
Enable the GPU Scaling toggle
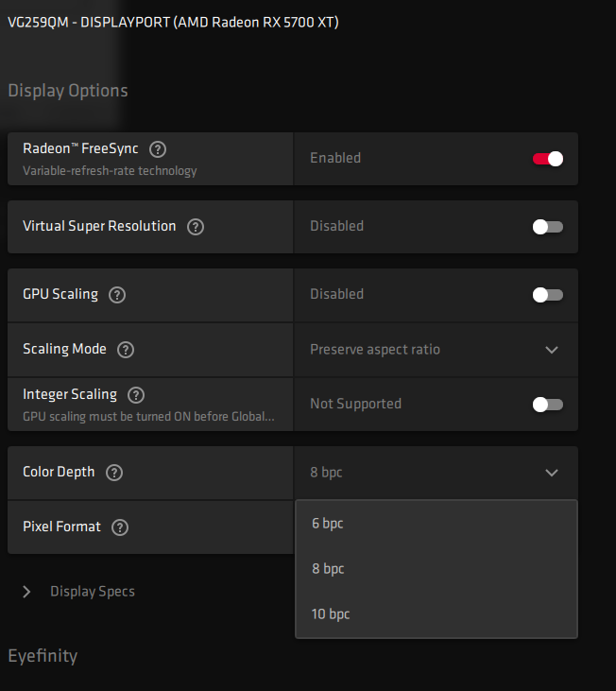pos(548,295)
